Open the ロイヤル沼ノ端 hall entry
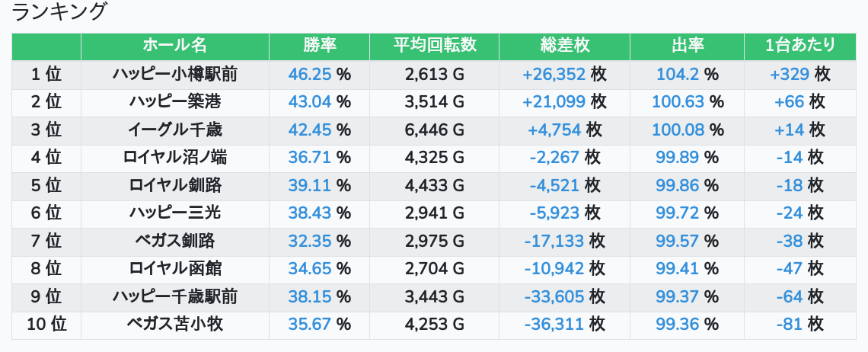The height and width of the screenshot is (352, 868). coord(174,158)
